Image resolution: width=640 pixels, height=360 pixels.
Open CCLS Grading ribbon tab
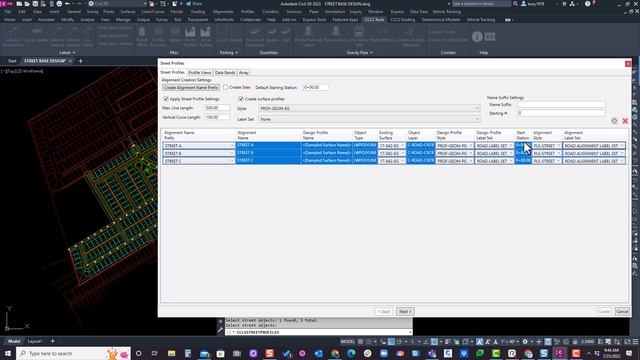[x=402, y=20]
